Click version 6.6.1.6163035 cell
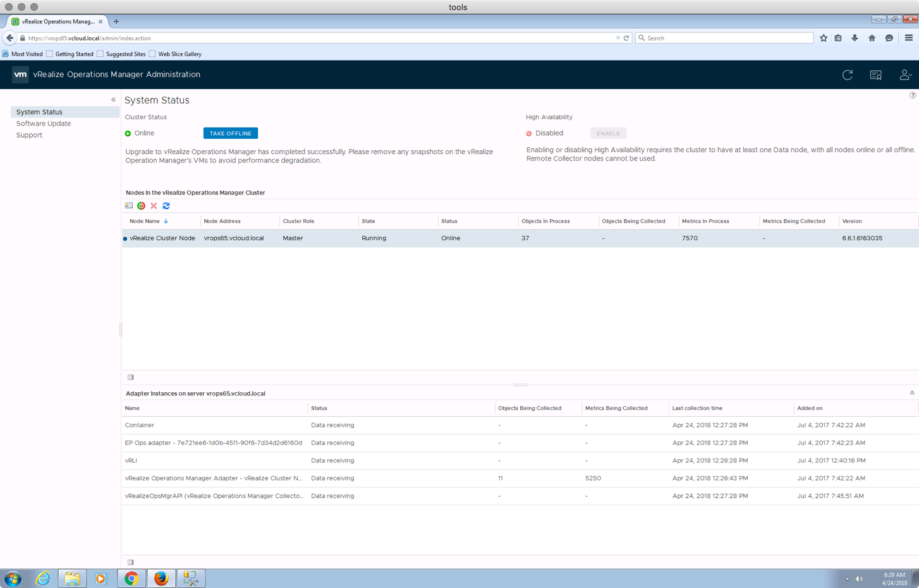 [x=862, y=238]
